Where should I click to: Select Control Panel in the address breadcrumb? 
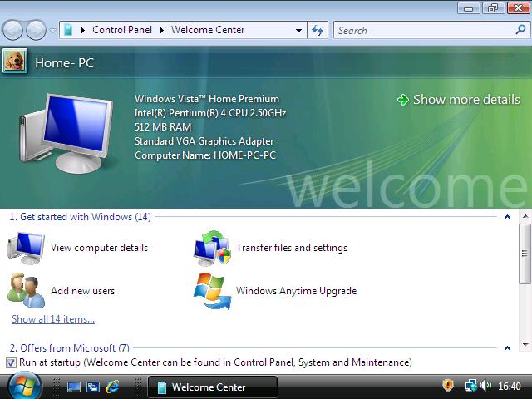click(x=122, y=30)
